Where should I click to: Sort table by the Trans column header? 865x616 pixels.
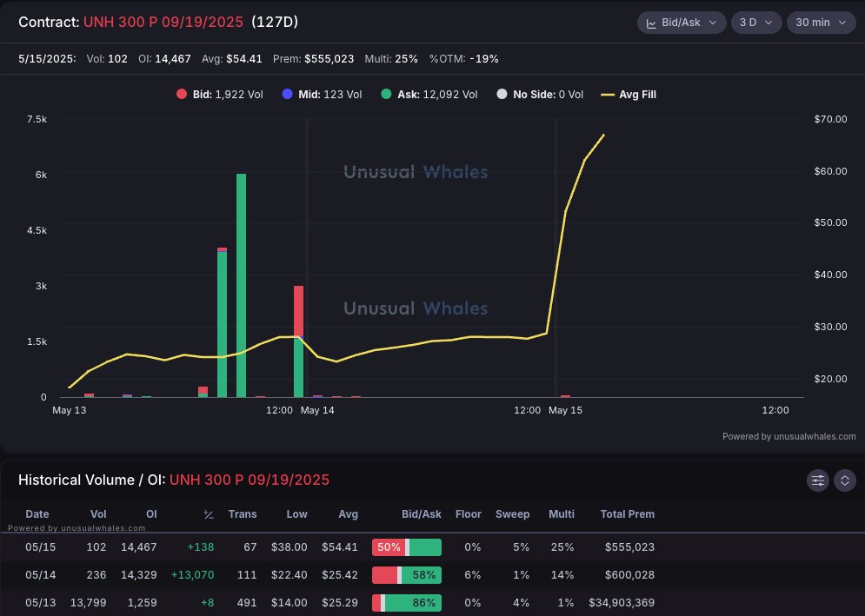coord(243,514)
